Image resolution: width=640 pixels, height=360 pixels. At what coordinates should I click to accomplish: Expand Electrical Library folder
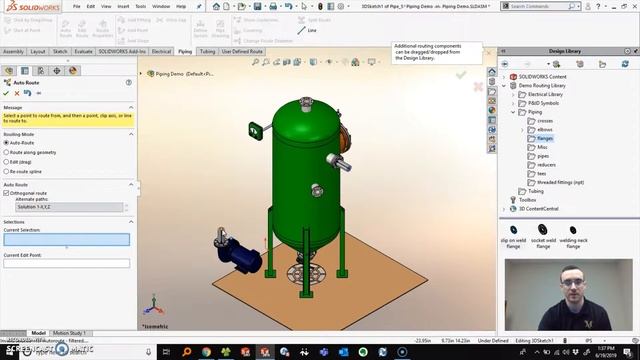[x=513, y=94]
